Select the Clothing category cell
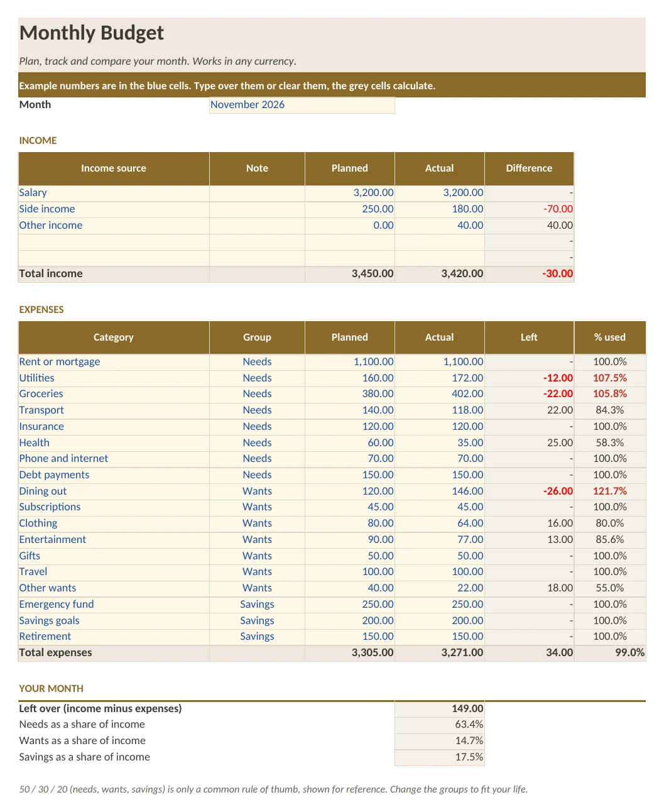 click(114, 524)
